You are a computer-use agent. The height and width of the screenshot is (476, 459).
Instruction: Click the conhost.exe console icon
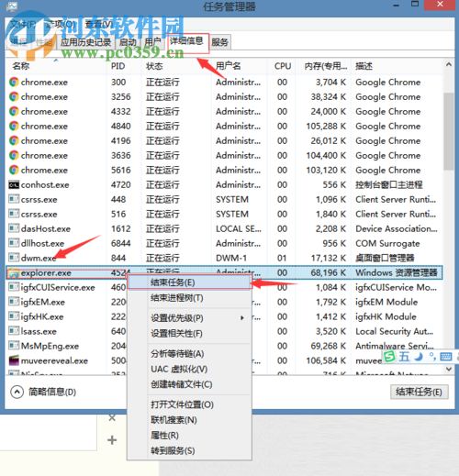14,184
